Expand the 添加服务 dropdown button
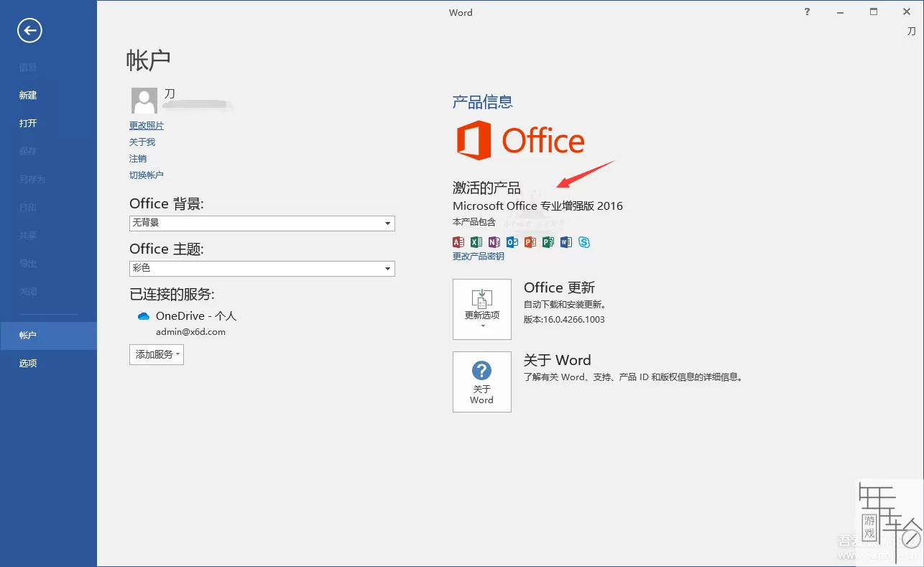Image resolution: width=924 pixels, height=567 pixels. point(157,354)
